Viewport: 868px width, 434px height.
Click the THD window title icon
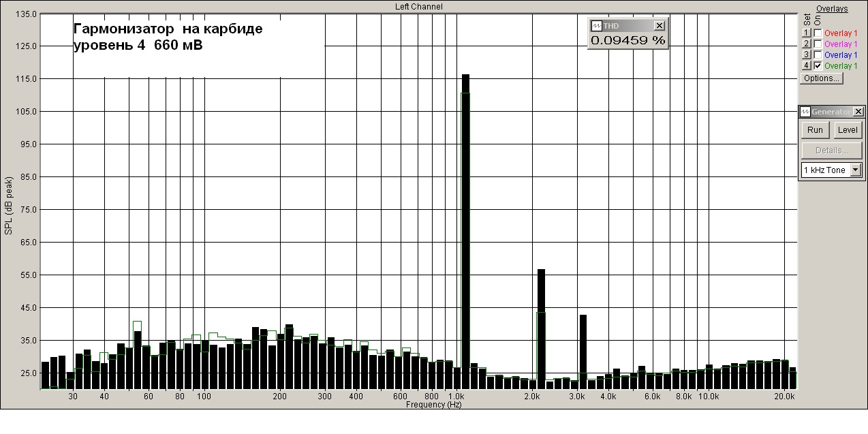(x=596, y=25)
